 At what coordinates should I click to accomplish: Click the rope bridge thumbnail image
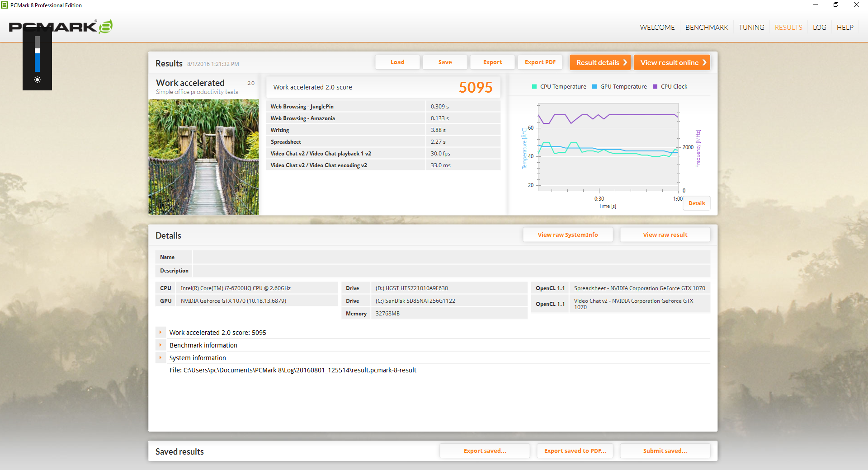[203, 157]
